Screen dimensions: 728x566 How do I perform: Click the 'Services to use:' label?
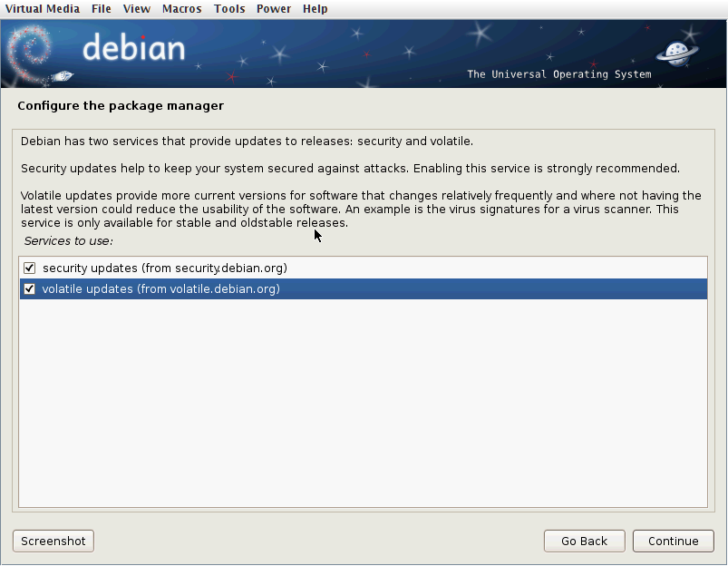coord(68,241)
